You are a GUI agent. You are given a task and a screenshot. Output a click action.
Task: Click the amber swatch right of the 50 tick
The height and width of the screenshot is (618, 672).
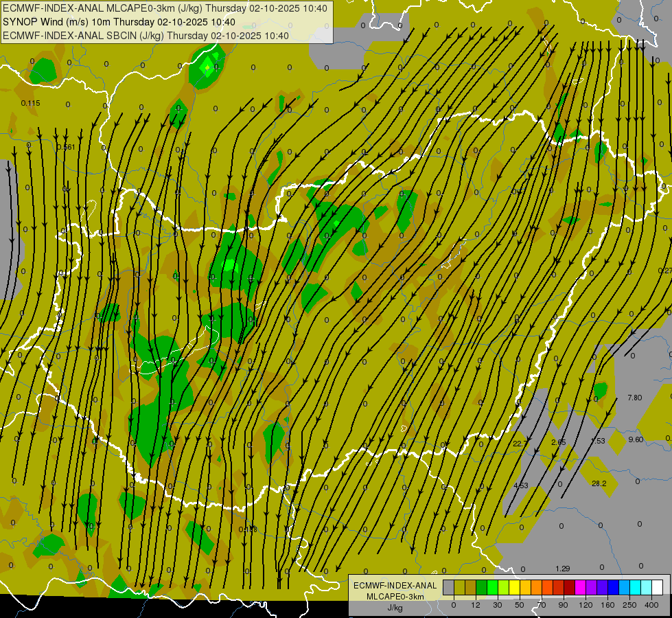point(525,587)
